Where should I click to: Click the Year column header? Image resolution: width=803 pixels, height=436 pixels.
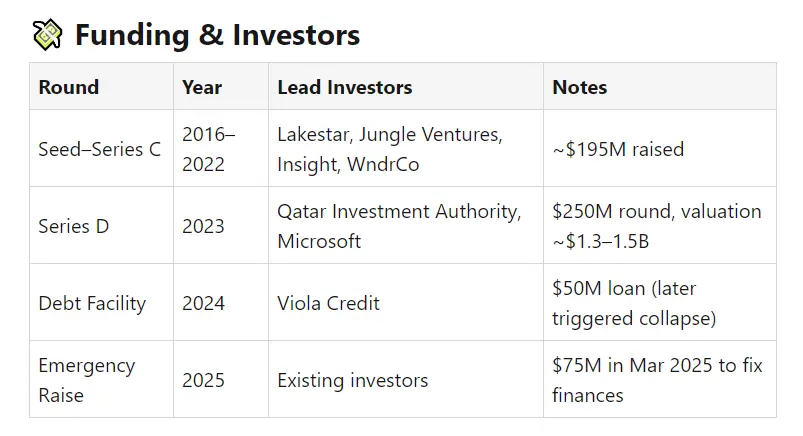point(202,87)
